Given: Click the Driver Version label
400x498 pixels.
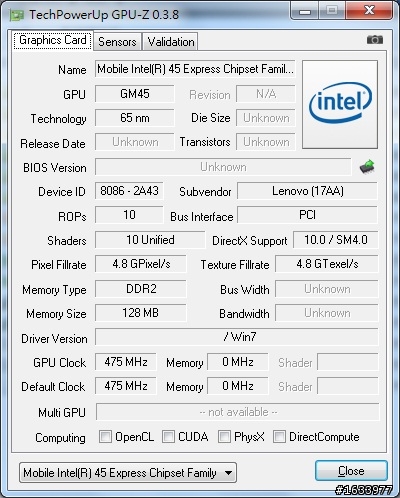Looking at the screenshot, I should pyautogui.click(x=54, y=339).
